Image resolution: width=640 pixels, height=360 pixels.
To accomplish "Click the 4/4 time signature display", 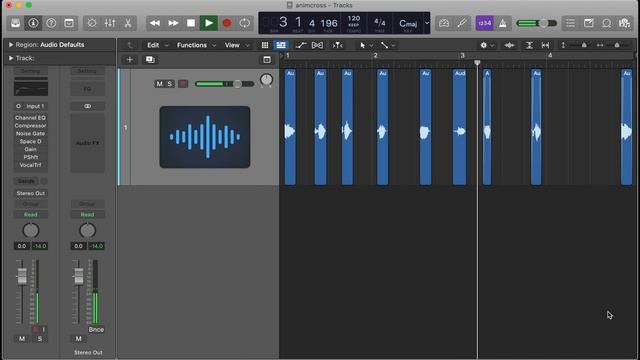I will [380, 22].
